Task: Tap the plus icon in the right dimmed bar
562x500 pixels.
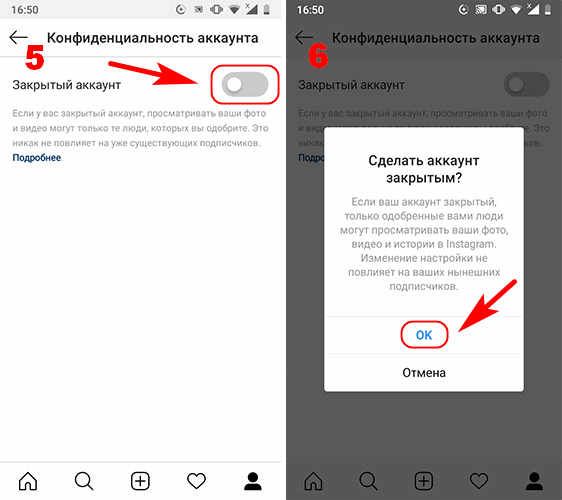Action: tap(424, 481)
